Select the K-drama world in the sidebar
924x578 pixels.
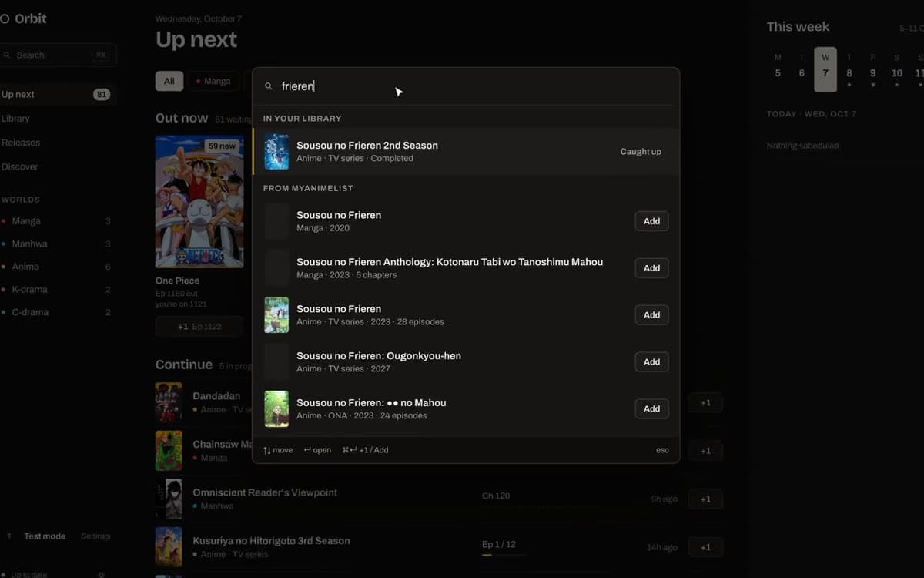pyautogui.click(x=56, y=290)
